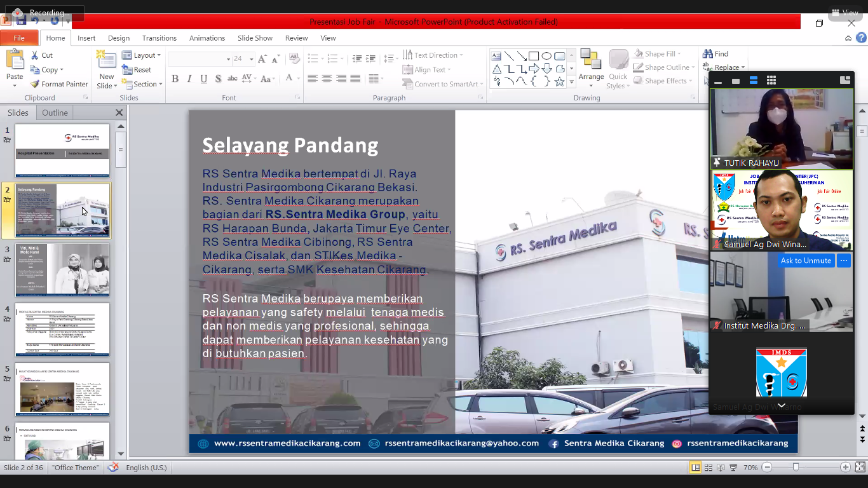Viewport: 868px width, 488px height.
Task: Select Zoom gallery view grid icon
Action: (771, 81)
